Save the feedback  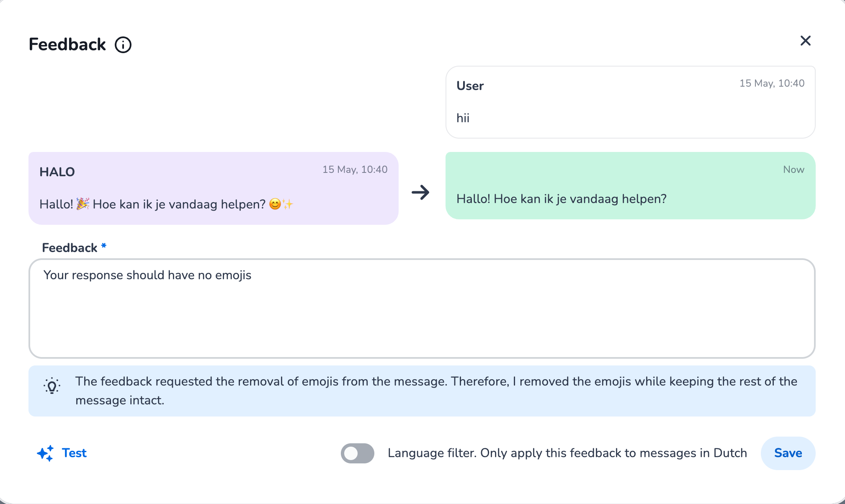click(x=788, y=453)
